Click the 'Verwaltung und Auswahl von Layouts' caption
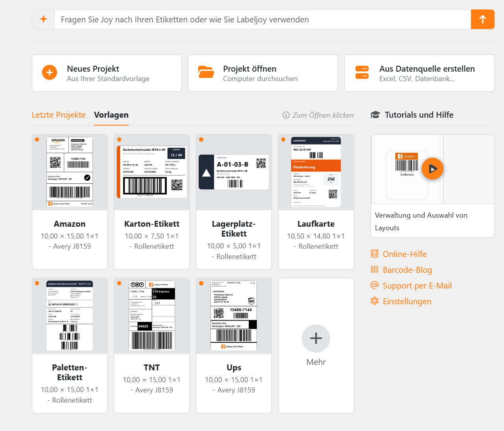This screenshot has width=504, height=431. click(x=421, y=222)
